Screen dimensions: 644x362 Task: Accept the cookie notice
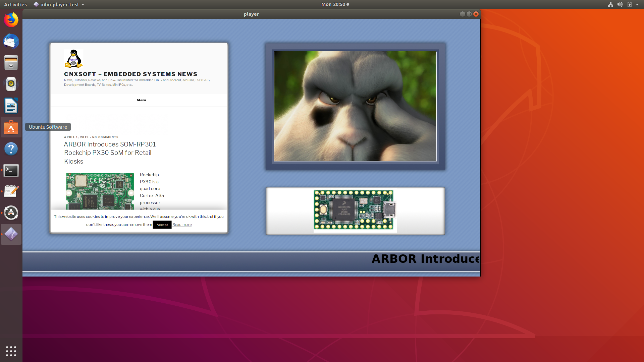coord(162,225)
